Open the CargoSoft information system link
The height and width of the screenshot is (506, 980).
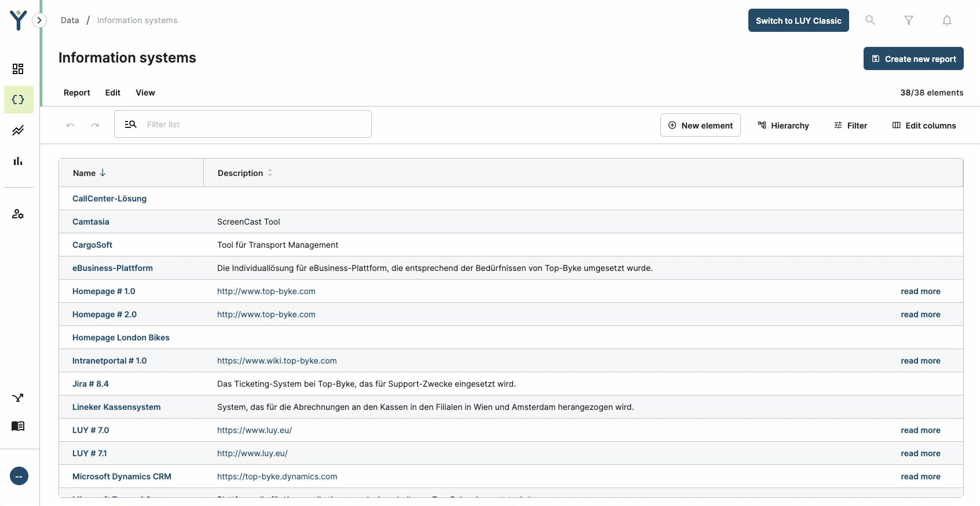(x=92, y=245)
